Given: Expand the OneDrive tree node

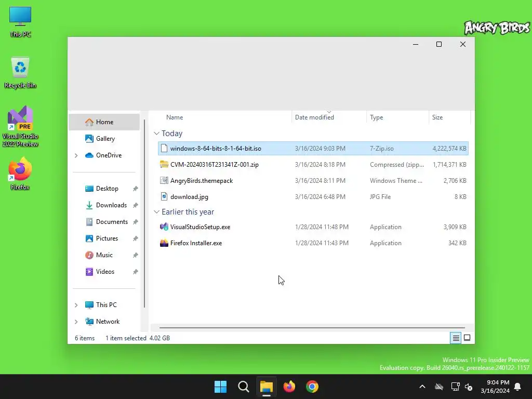Looking at the screenshot, I should coord(76,155).
